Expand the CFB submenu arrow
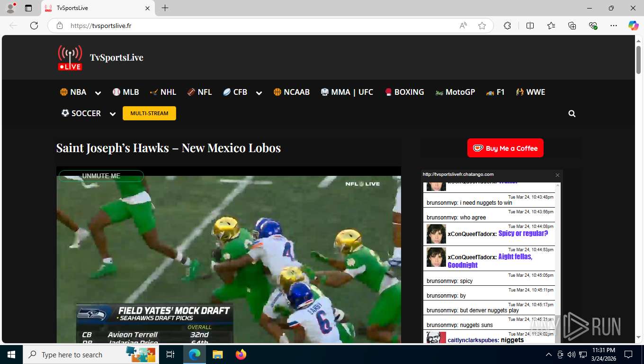Viewport: 644px width, 364px height. (x=259, y=93)
